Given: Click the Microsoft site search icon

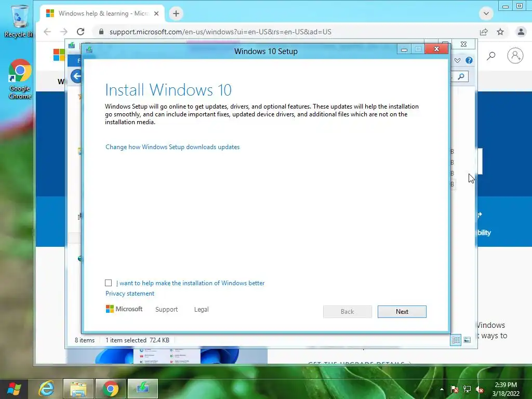Looking at the screenshot, I should click(x=491, y=56).
